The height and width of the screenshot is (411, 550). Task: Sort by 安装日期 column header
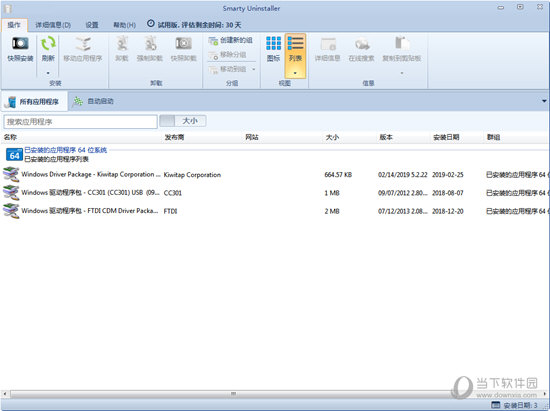[446, 137]
